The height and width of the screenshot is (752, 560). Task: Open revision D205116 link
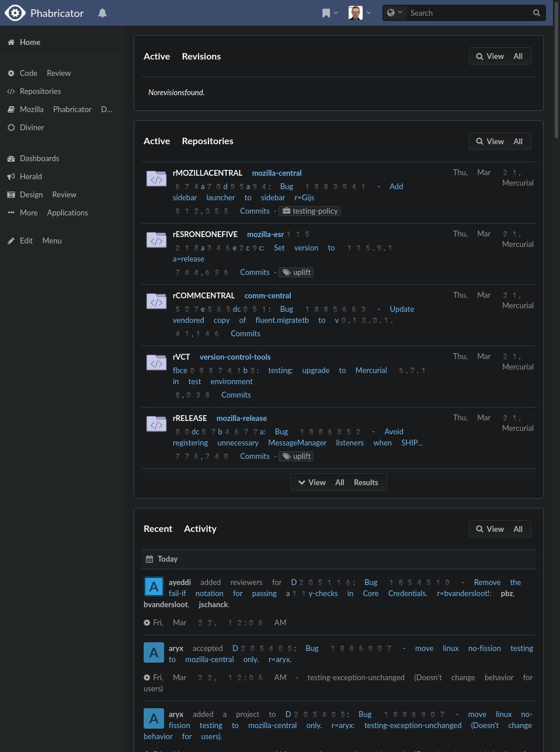322,582
